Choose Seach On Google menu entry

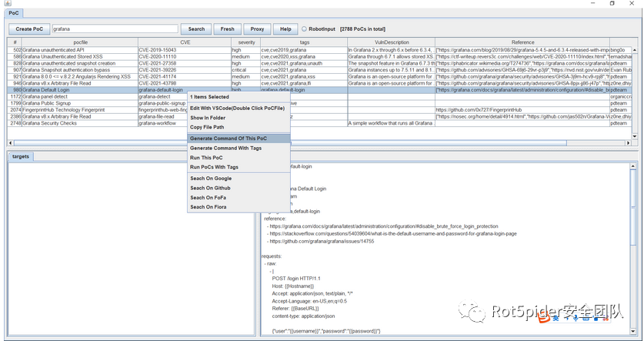(x=238, y=179)
